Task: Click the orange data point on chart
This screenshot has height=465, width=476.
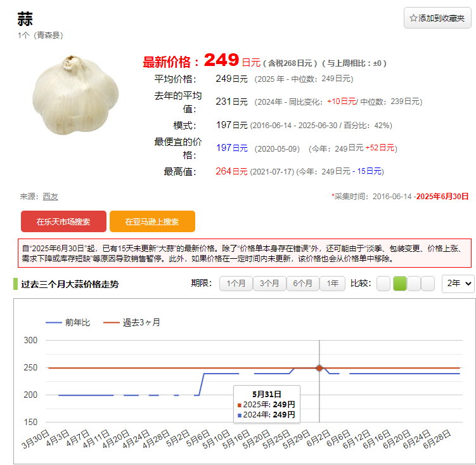Action: [319, 368]
